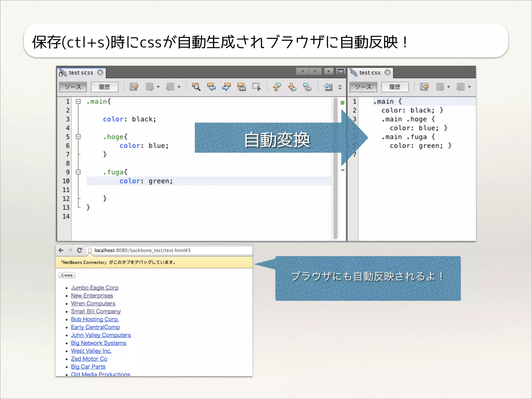Click ソース button in css editor
This screenshot has width=532, height=399.
coord(363,87)
